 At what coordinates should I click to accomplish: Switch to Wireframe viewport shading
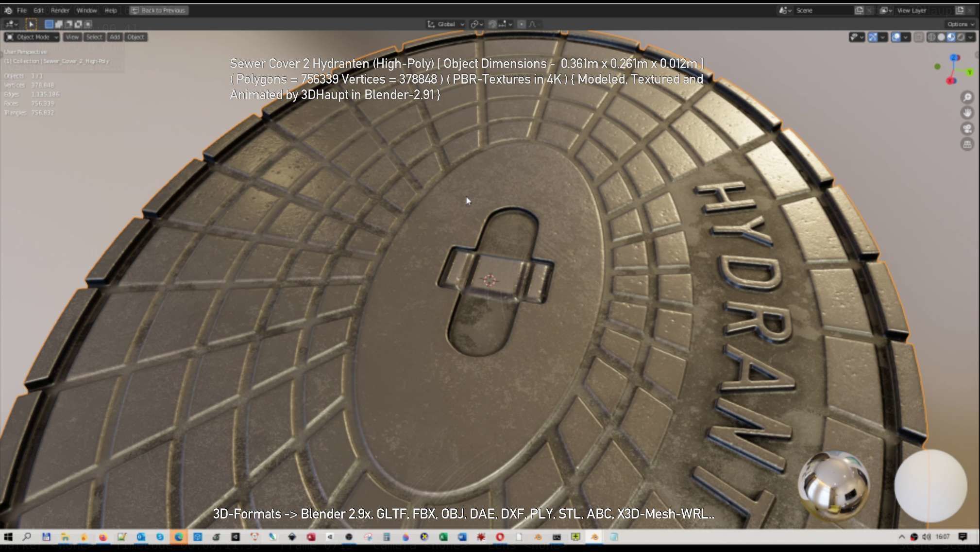(x=931, y=37)
